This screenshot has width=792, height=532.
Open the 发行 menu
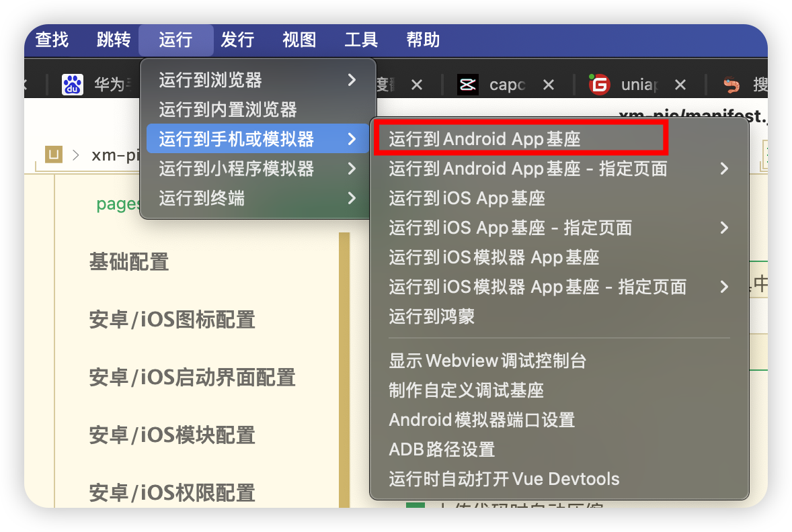[237, 40]
